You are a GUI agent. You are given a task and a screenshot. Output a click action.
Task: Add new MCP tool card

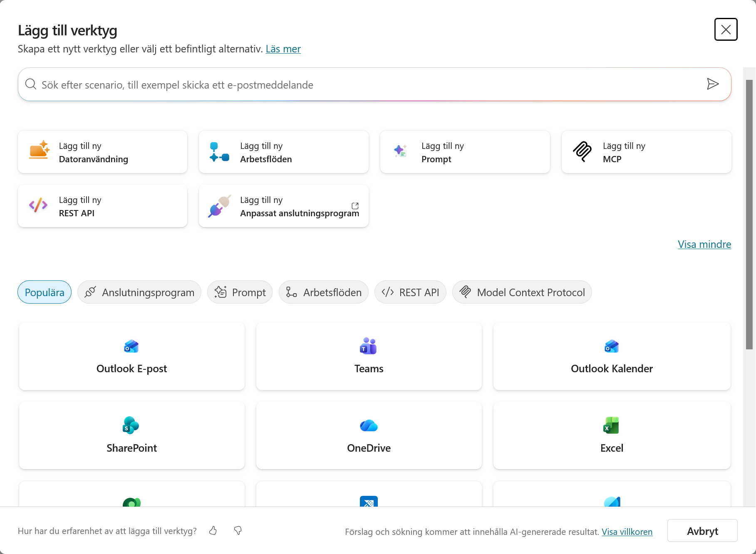coord(647,152)
